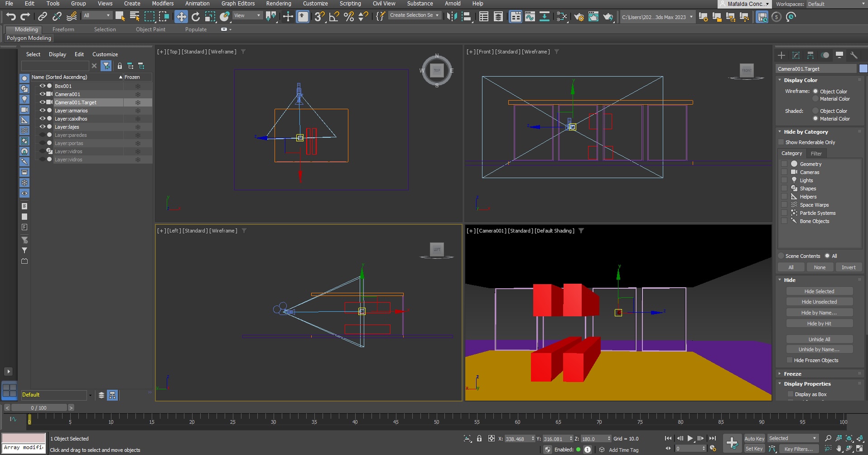
Task: Click the Hide Unselected button
Action: click(819, 302)
